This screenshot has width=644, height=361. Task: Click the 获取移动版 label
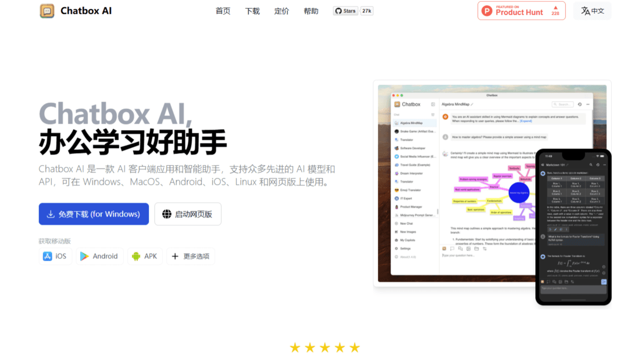[55, 241]
